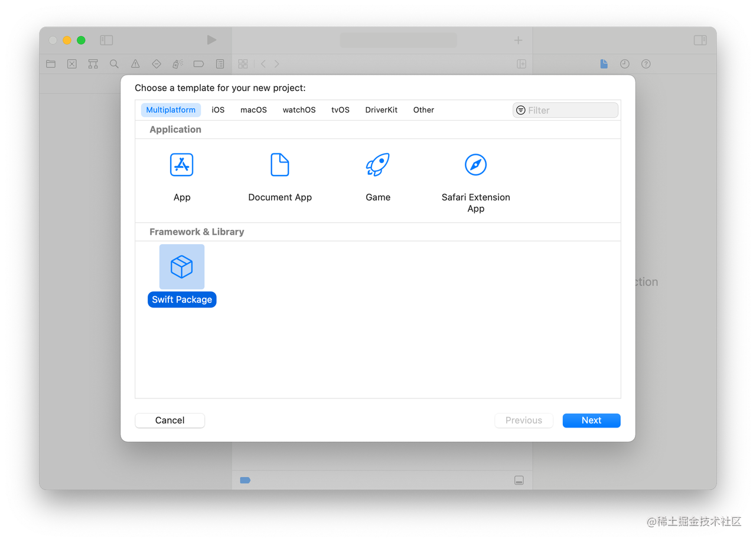Go back with editor left chevron
The image size is (756, 542).
263,64
